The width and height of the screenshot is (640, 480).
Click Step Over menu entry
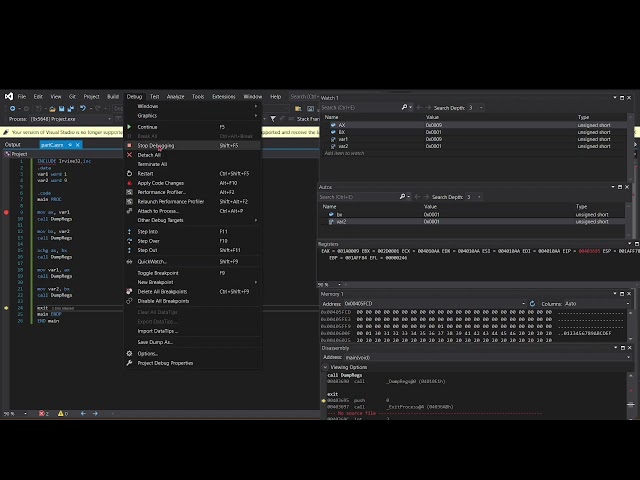click(192, 241)
